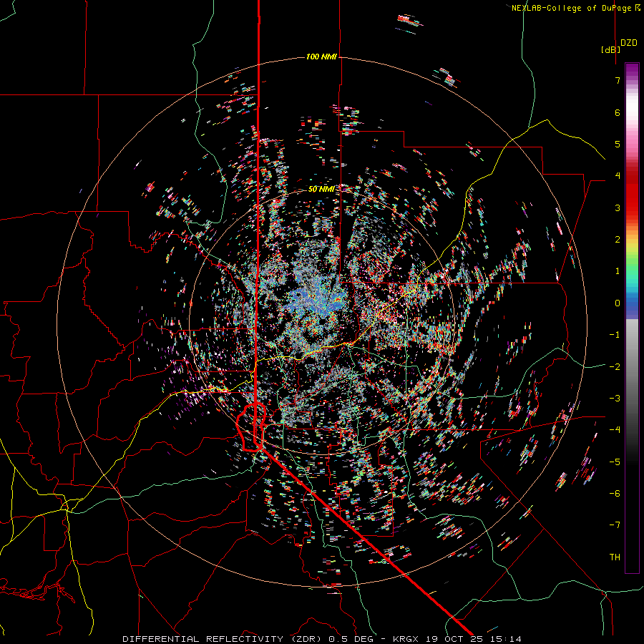
Task: Click the 'KRGX' station identifier in caption
Action: pyautogui.click(x=406, y=639)
